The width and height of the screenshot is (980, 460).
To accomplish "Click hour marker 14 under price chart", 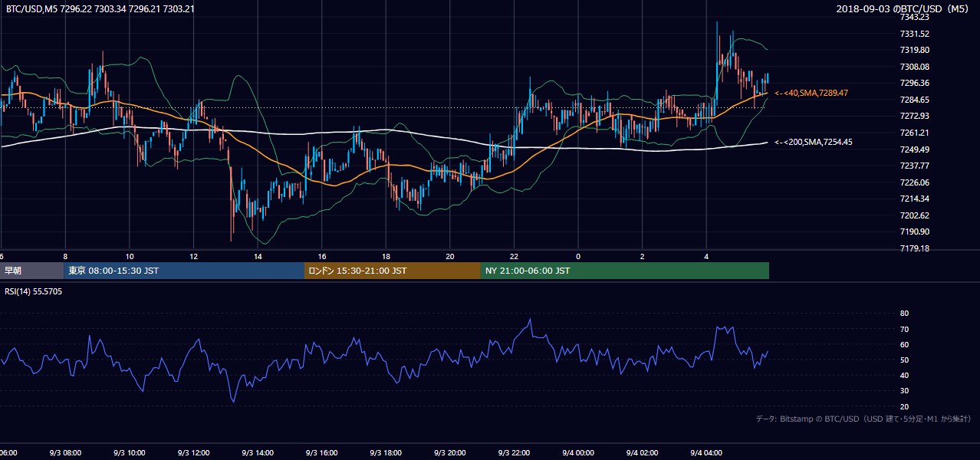I will click(x=258, y=256).
